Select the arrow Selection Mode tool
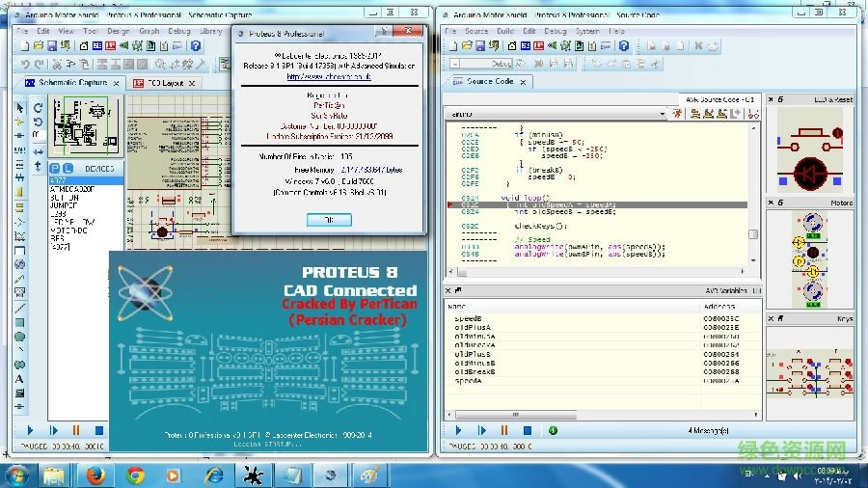 (20, 108)
